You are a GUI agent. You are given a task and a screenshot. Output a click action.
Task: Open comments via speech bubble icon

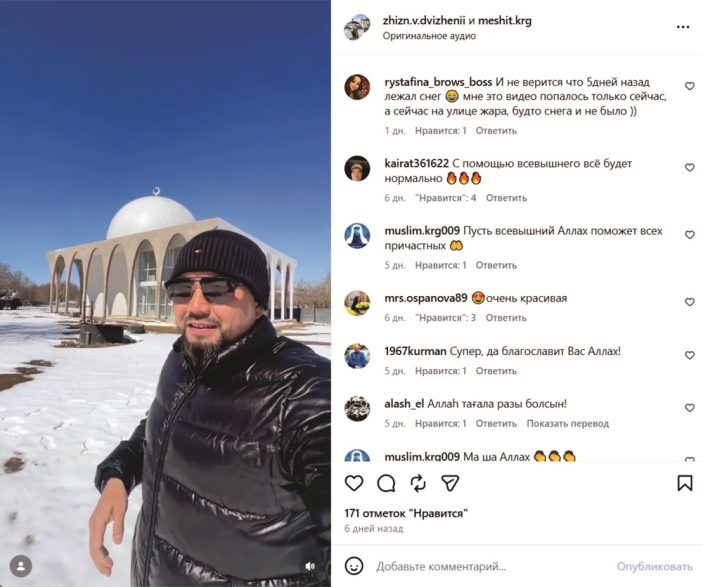[386, 483]
